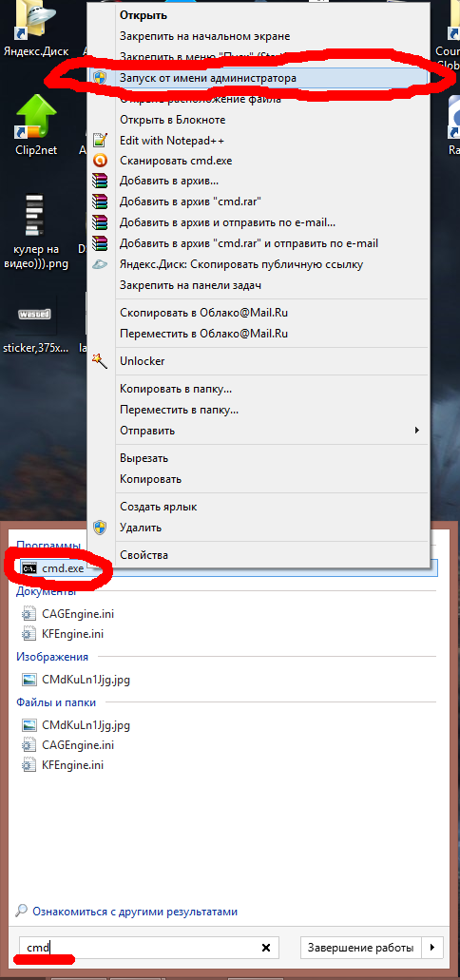Image resolution: width=460 pixels, height=980 pixels.
Task: Click 'Ознакомиться с другими результатами' link
Action: 135,912
